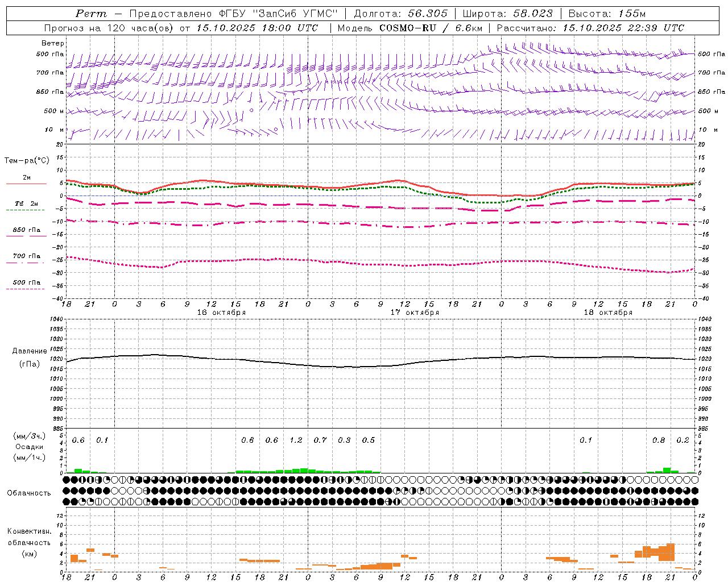Click the '(мм/3ч.)' precipitation unit label
Screen dimensions: 728x582
coord(30,436)
